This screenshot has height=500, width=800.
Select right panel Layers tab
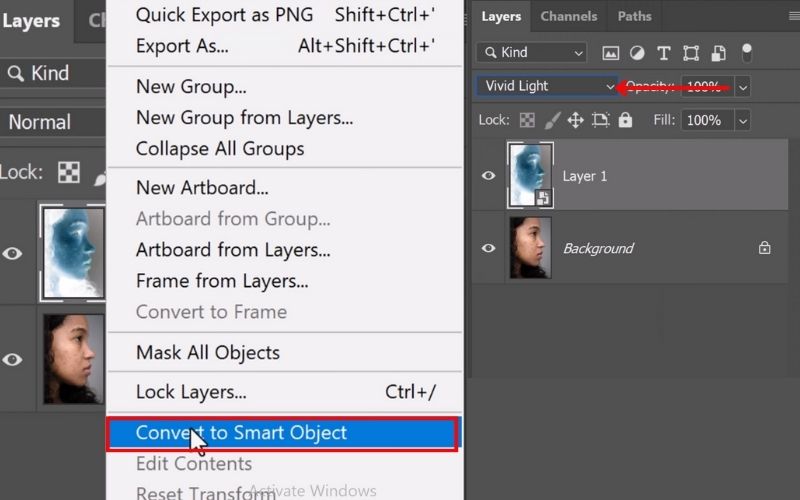pos(501,16)
